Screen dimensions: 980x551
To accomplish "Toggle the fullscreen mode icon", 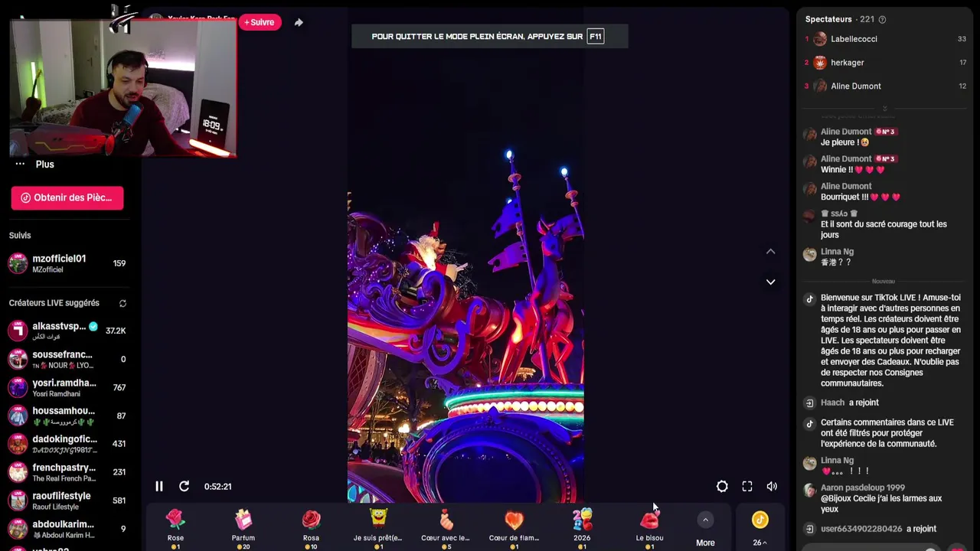I will click(x=747, y=487).
